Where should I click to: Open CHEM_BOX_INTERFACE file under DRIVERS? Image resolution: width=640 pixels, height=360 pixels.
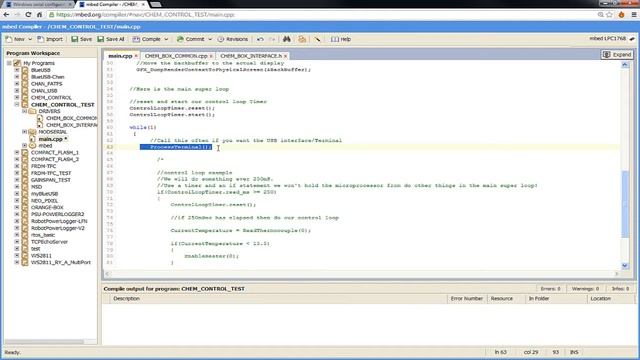[x=71, y=125]
